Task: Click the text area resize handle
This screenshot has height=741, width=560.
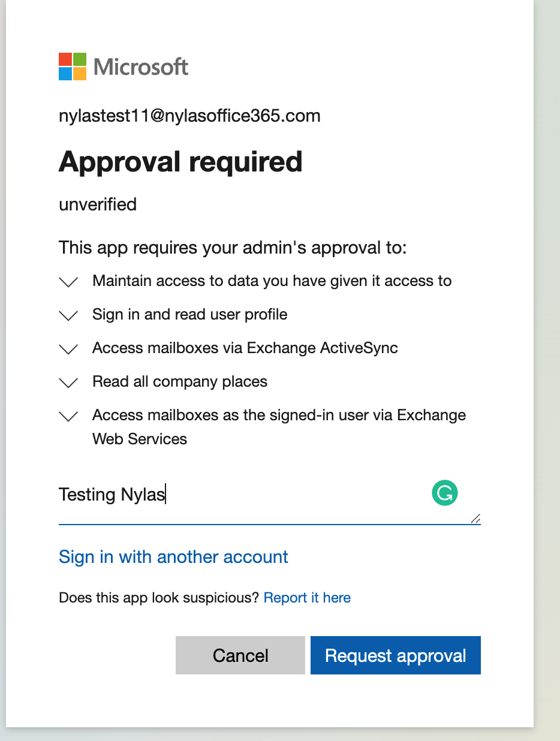Action: [475, 519]
